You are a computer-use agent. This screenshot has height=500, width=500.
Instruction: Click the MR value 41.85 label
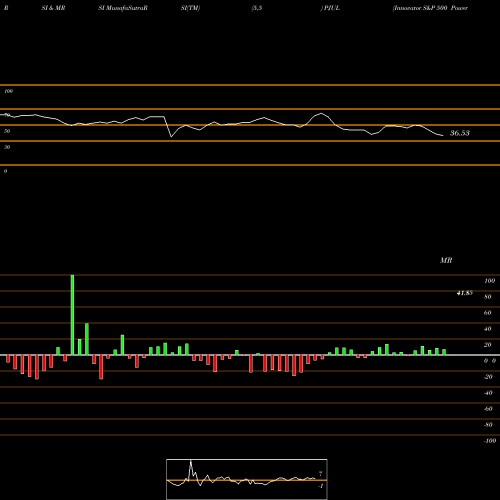tap(464, 293)
